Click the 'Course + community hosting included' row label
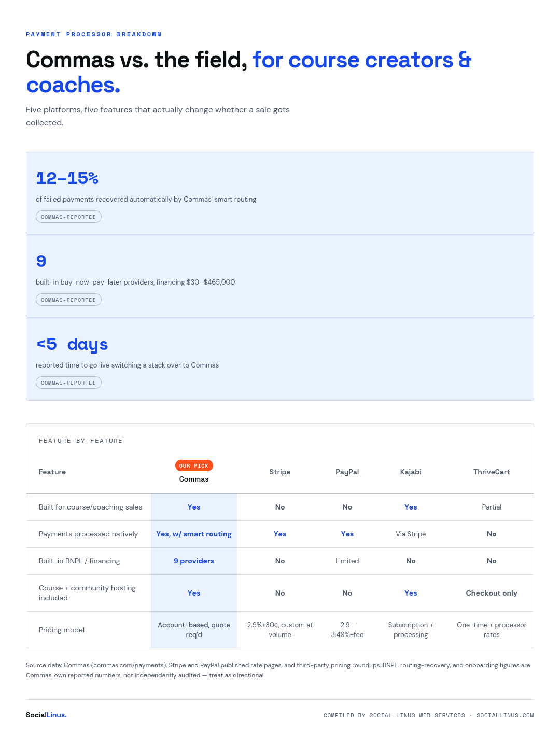 [x=87, y=593]
